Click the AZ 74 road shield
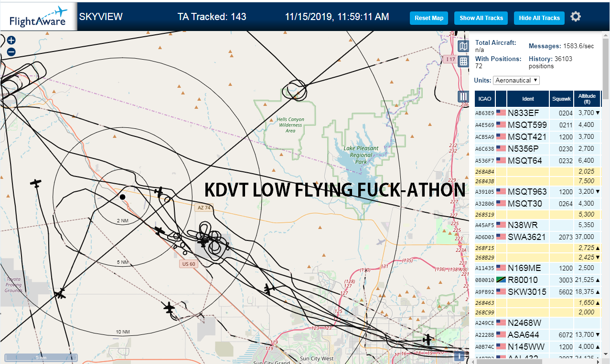 tap(204, 208)
